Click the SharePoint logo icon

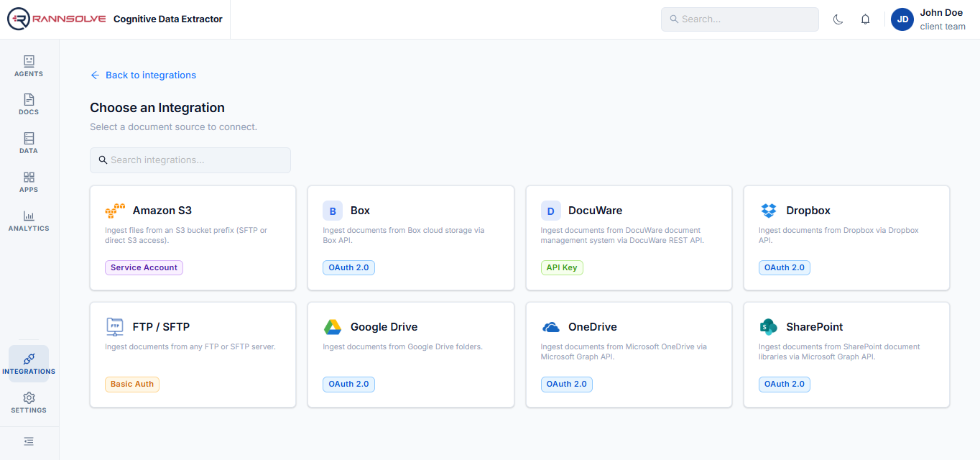pyautogui.click(x=769, y=327)
